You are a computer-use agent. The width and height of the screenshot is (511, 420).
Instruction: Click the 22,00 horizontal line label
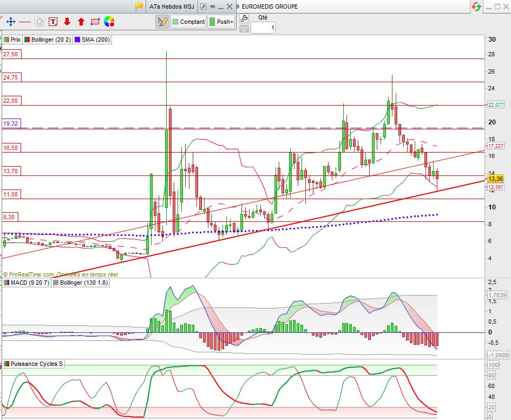pos(11,101)
